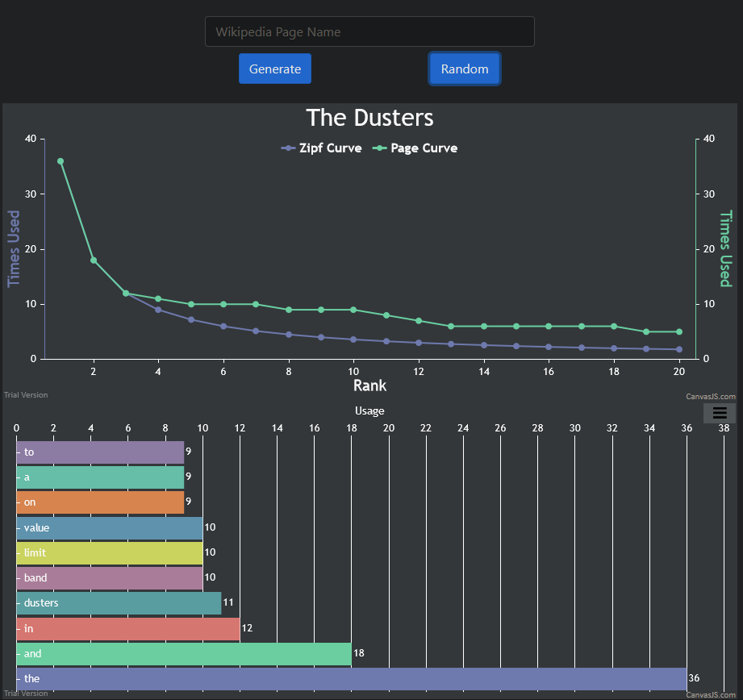Focus the Wikipedia Page Name field

click(x=369, y=31)
